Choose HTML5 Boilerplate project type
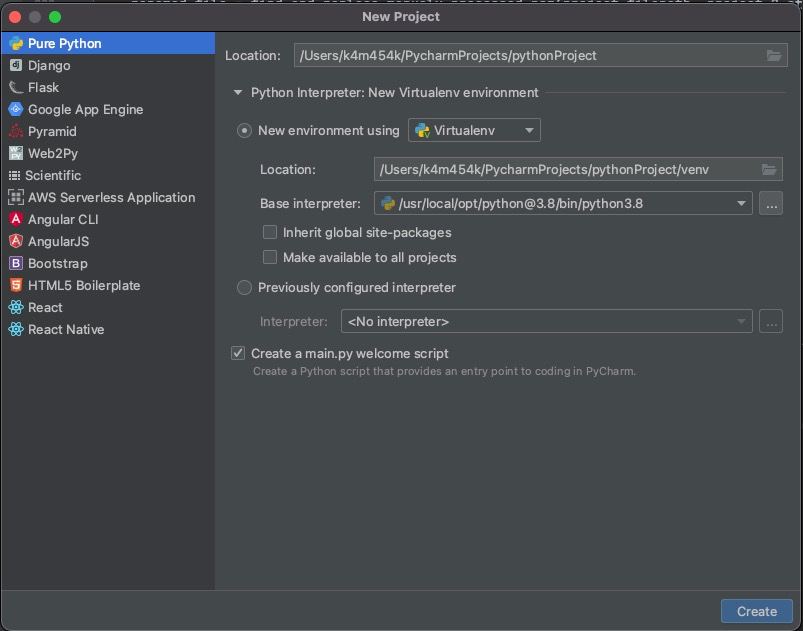The height and width of the screenshot is (631, 803). 108,286
